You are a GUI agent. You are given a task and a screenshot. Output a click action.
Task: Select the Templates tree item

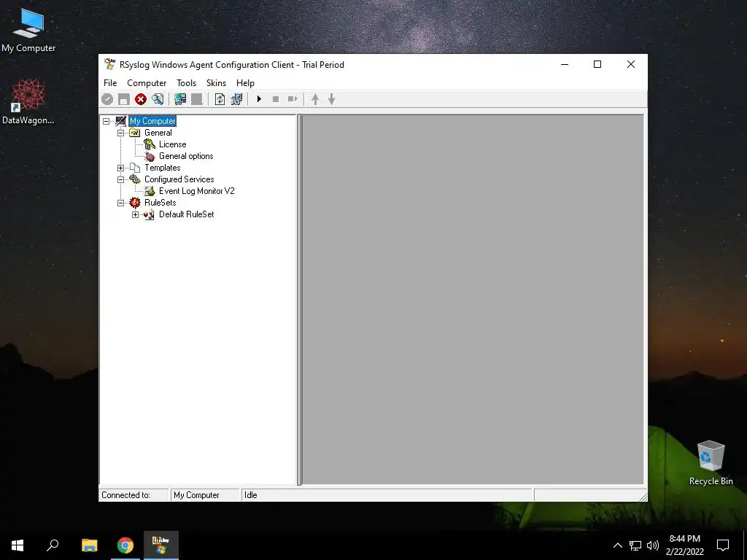(163, 168)
